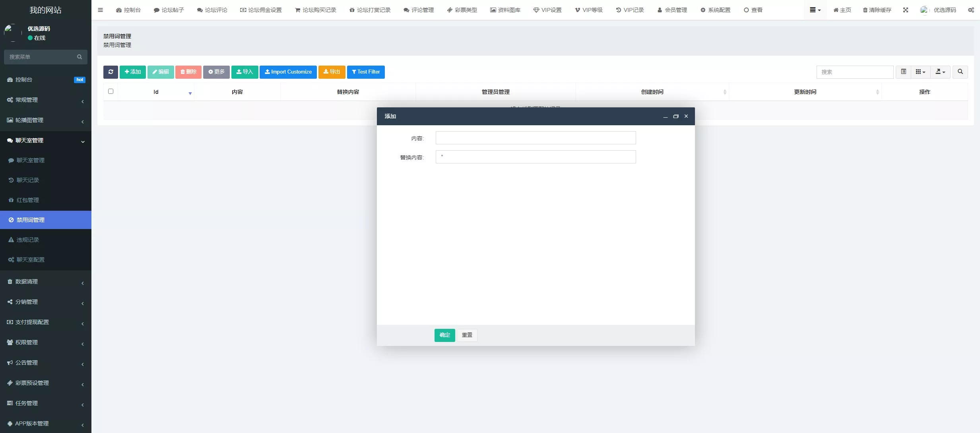
Task: Click 确定 button in add dialog
Action: (x=444, y=335)
